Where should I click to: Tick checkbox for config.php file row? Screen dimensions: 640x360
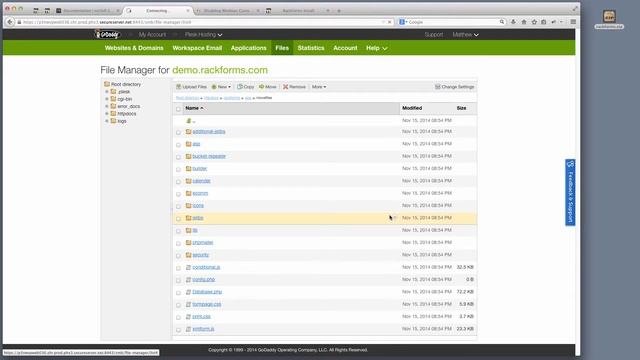(178, 280)
